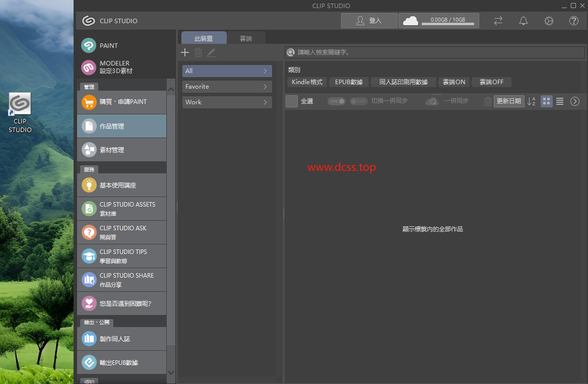Switch to list view layout
The image size is (588, 384).
coord(560,101)
